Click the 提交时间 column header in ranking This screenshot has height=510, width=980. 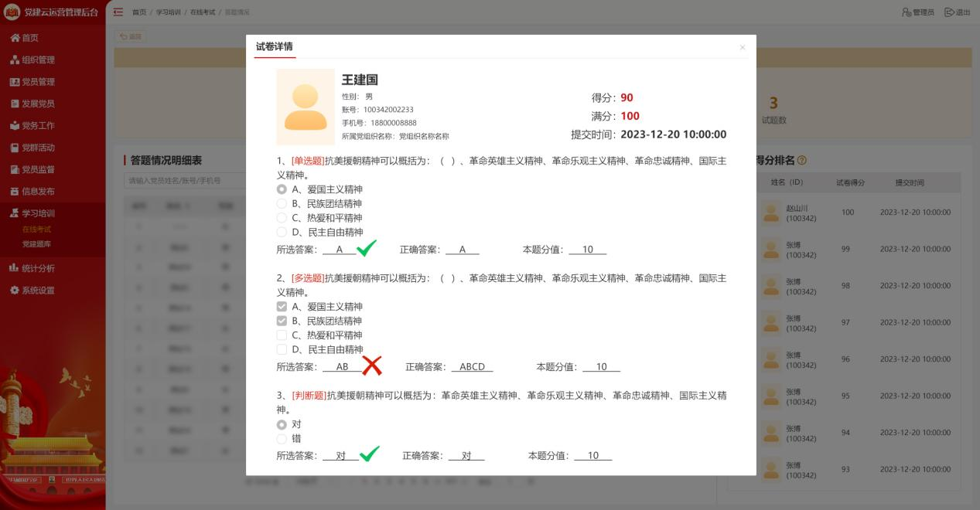click(910, 182)
